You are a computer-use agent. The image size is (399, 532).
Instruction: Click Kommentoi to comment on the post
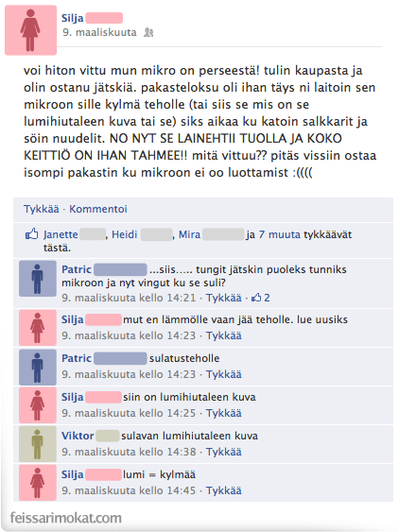click(x=98, y=209)
